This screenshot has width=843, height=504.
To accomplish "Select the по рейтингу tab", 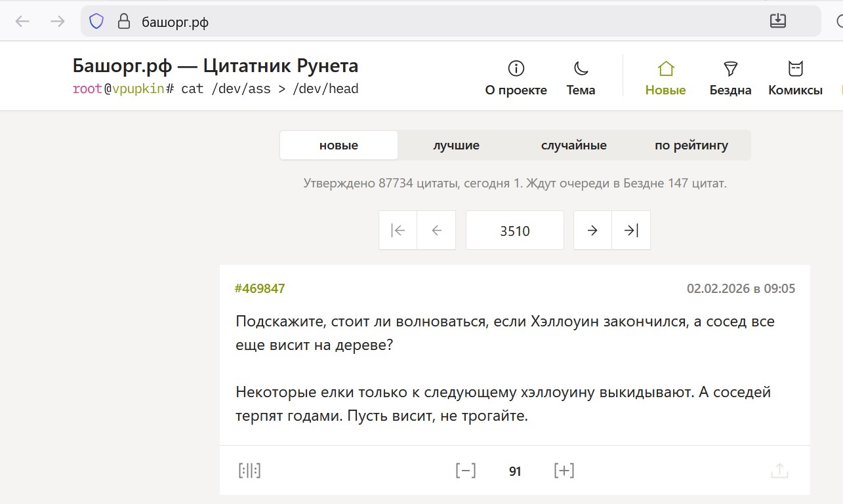I will pyautogui.click(x=691, y=145).
